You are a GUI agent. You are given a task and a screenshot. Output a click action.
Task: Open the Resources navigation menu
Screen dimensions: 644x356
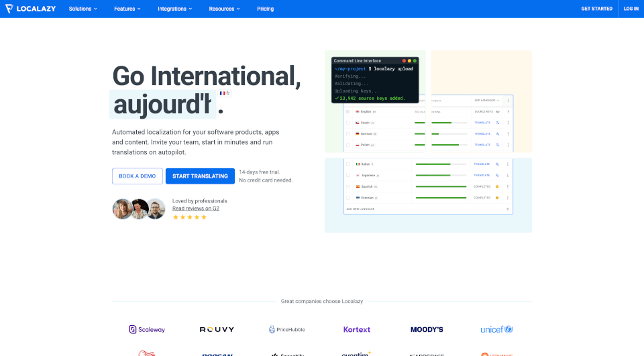[225, 9]
